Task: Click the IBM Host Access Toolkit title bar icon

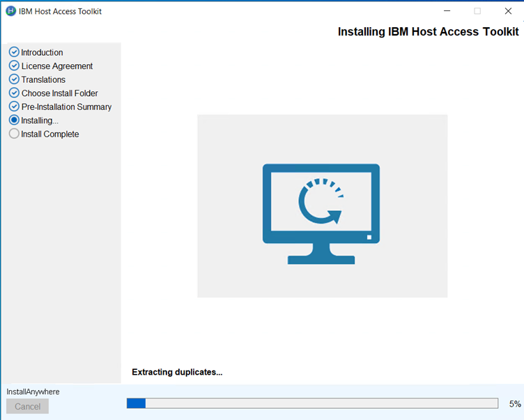Action: pyautogui.click(x=10, y=11)
